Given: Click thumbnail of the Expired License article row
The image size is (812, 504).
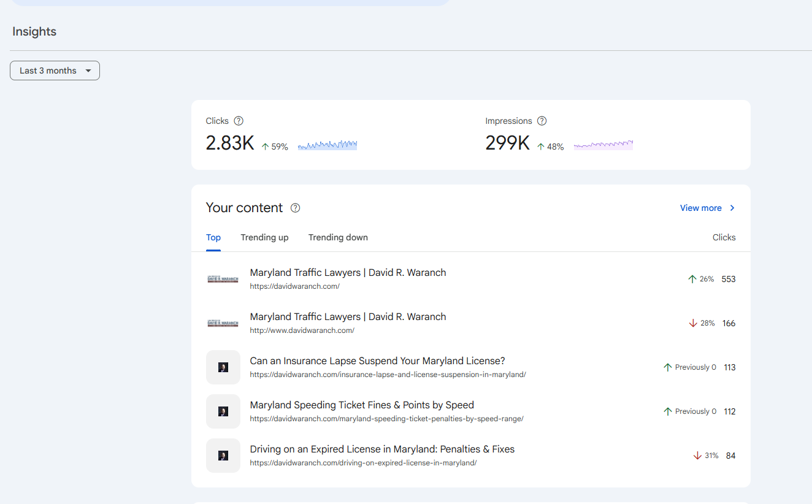Looking at the screenshot, I should [223, 456].
